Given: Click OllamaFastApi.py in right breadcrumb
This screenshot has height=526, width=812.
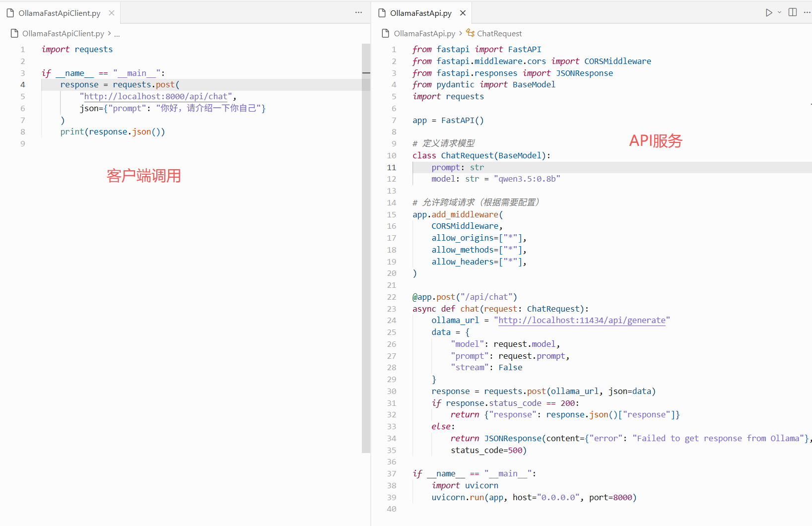Looking at the screenshot, I should (x=424, y=33).
